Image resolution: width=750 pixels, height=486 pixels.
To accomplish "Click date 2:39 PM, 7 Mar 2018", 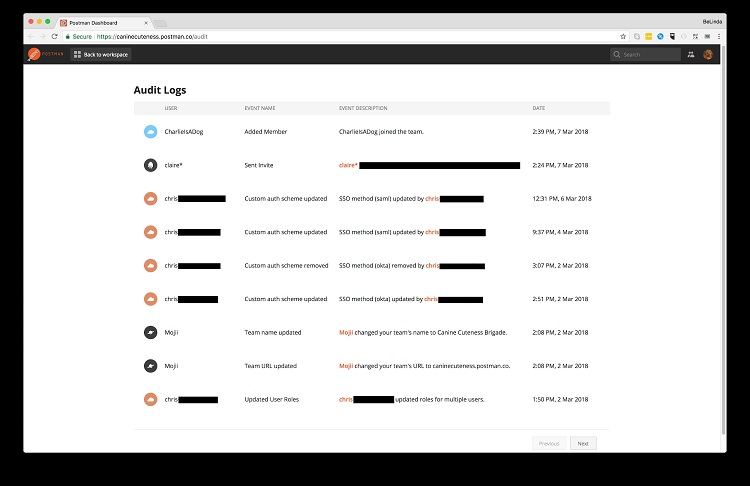I will tap(560, 132).
